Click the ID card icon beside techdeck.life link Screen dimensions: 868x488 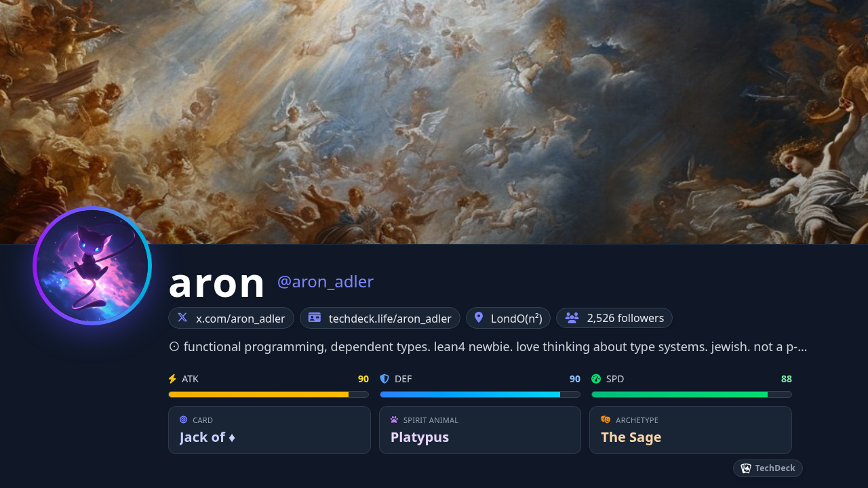(x=315, y=317)
